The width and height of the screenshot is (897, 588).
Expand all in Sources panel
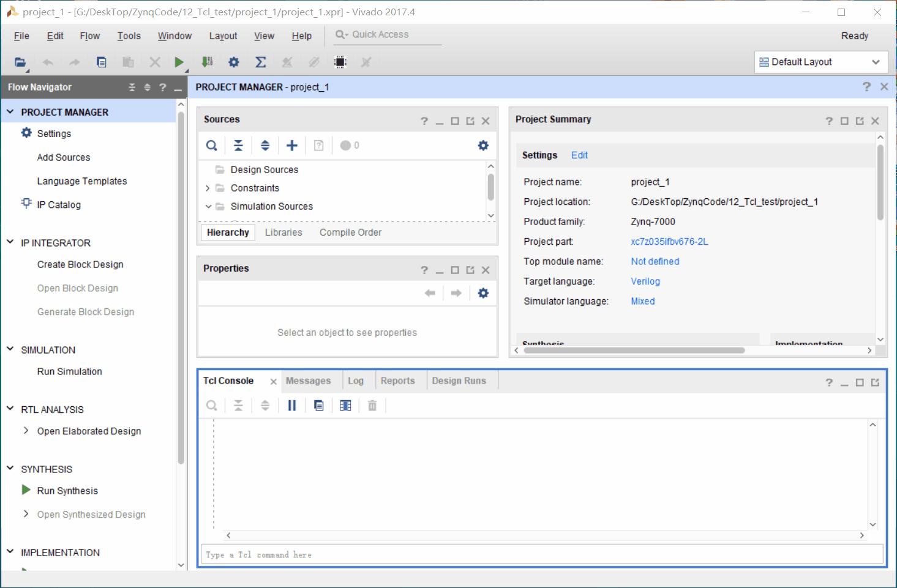click(265, 146)
